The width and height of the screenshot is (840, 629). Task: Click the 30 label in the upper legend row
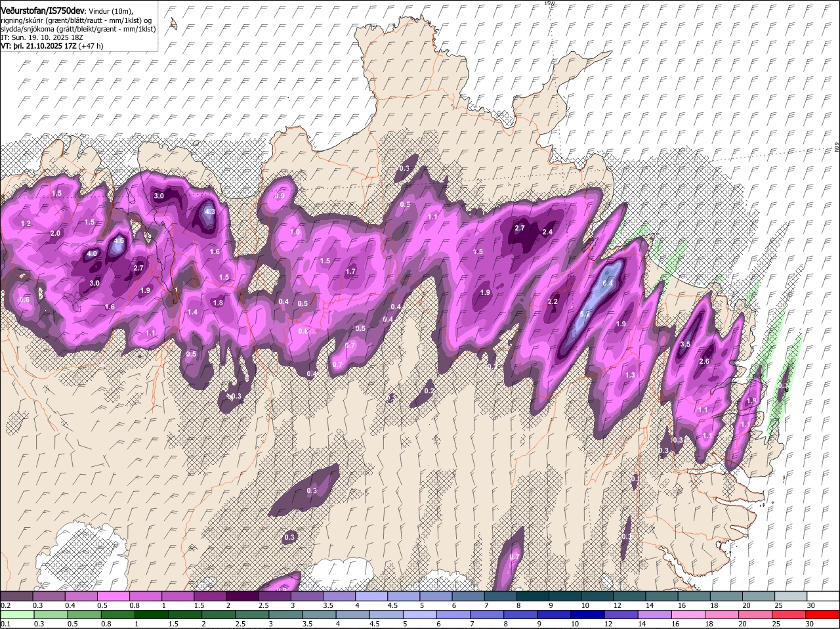[x=811, y=605]
